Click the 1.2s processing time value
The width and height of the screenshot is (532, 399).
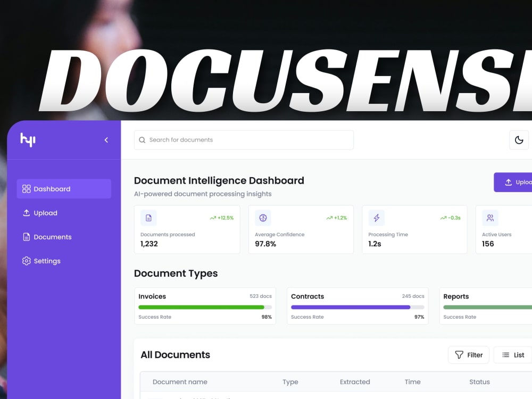click(375, 244)
